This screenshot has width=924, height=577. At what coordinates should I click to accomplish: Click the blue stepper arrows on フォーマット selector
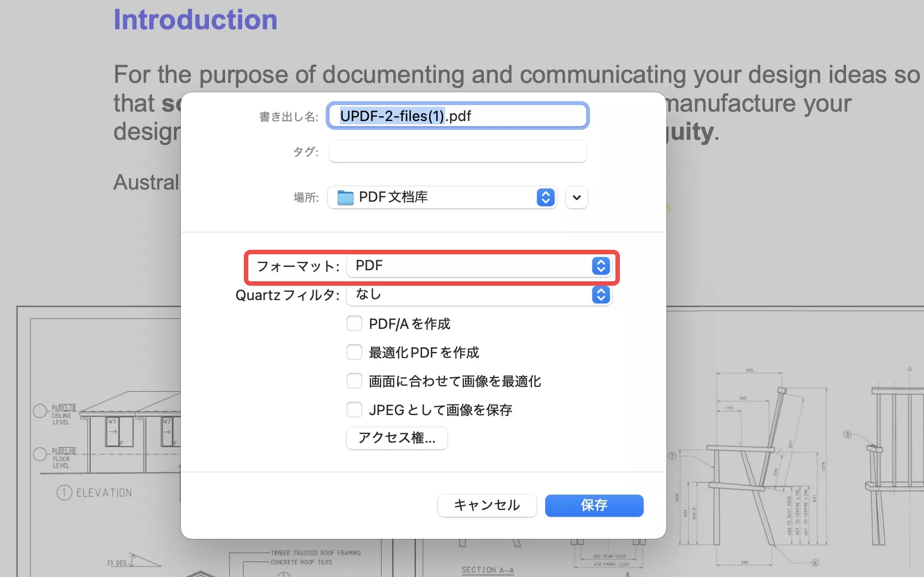point(601,266)
